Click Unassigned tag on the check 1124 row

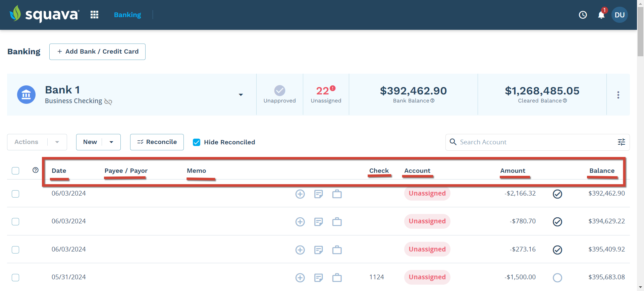427,277
